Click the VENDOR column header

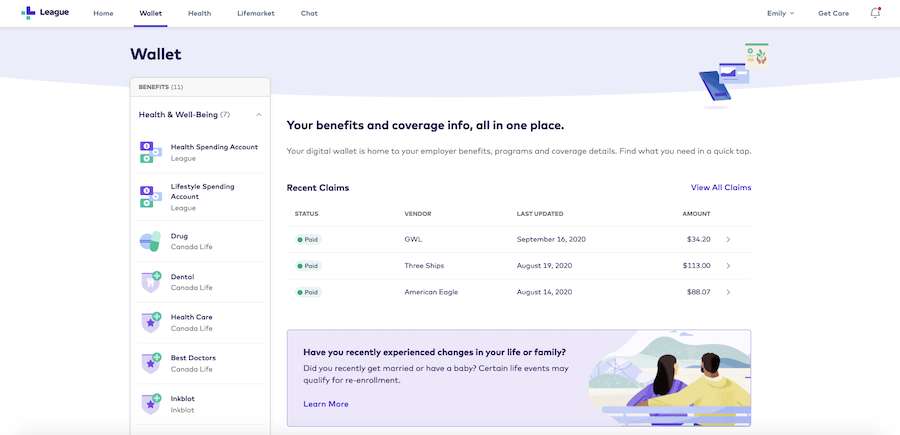click(418, 214)
